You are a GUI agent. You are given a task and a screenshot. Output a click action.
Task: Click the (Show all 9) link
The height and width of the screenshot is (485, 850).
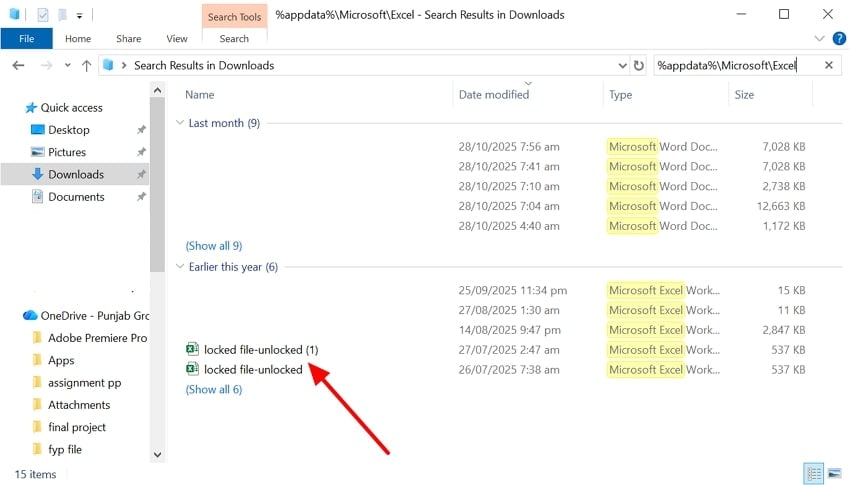pyautogui.click(x=214, y=245)
